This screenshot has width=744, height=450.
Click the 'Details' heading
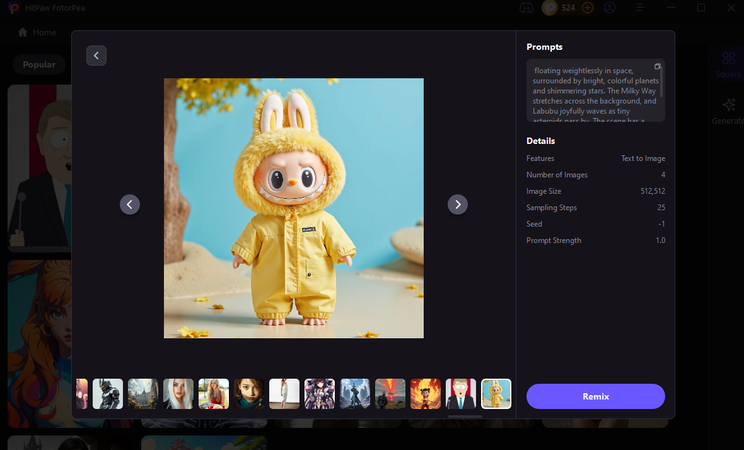pyautogui.click(x=540, y=141)
